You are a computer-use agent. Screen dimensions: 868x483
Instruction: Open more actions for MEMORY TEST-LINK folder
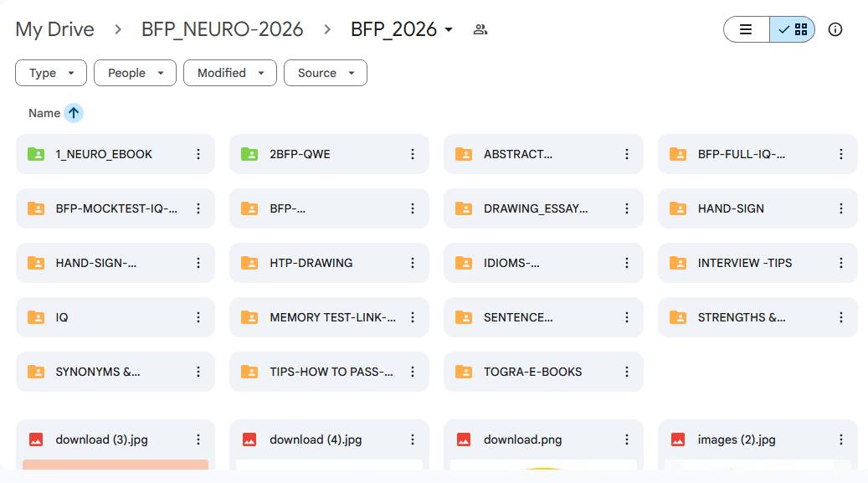(x=413, y=317)
